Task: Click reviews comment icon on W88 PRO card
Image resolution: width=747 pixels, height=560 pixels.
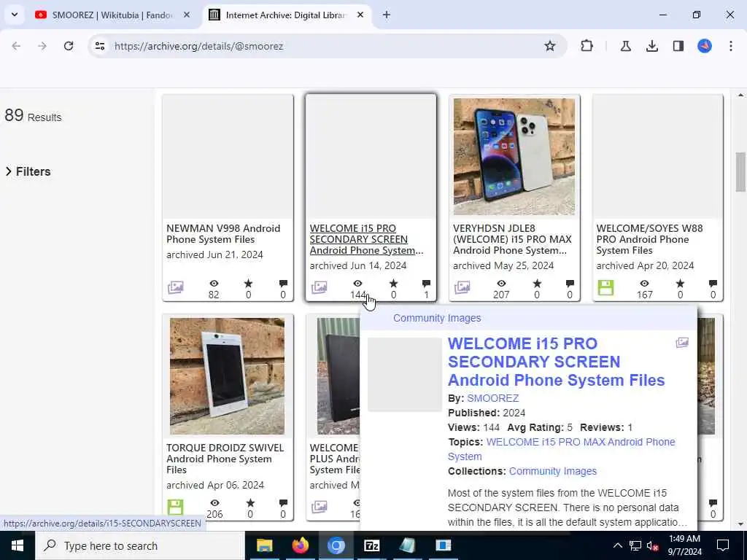Action: (x=713, y=284)
